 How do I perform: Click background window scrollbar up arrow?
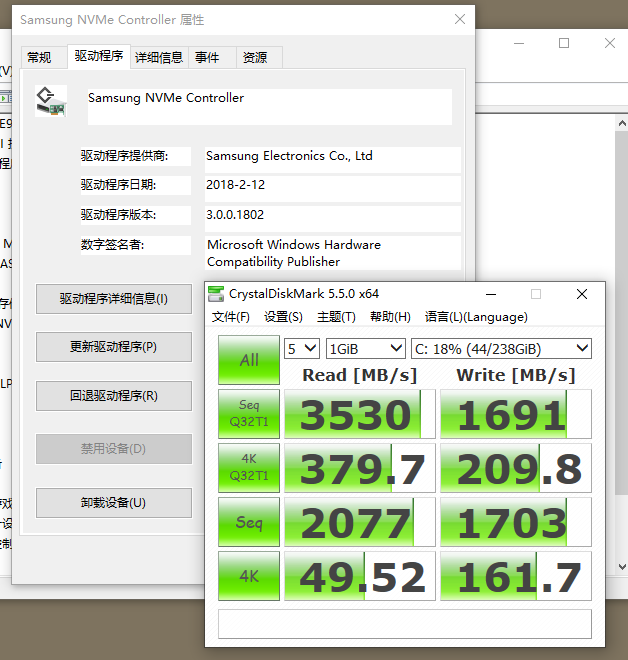(x=622, y=123)
